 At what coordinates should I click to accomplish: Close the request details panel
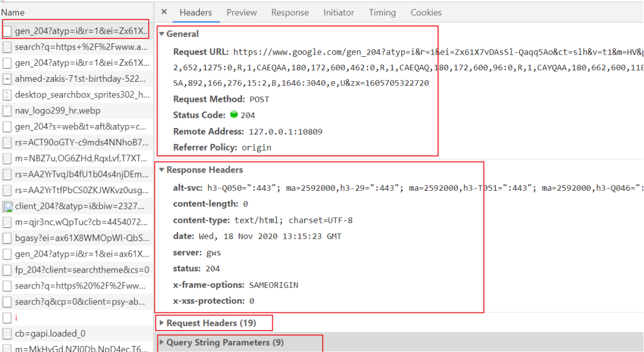pyautogui.click(x=165, y=12)
